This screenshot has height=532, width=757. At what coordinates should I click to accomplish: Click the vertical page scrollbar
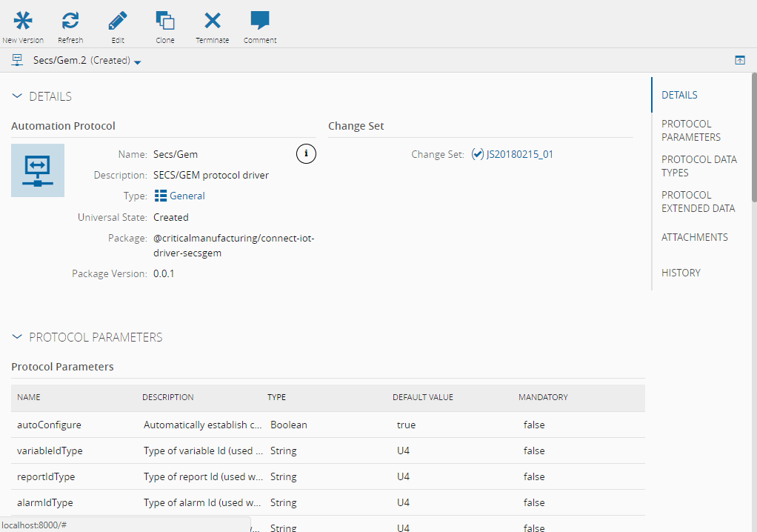point(754,137)
